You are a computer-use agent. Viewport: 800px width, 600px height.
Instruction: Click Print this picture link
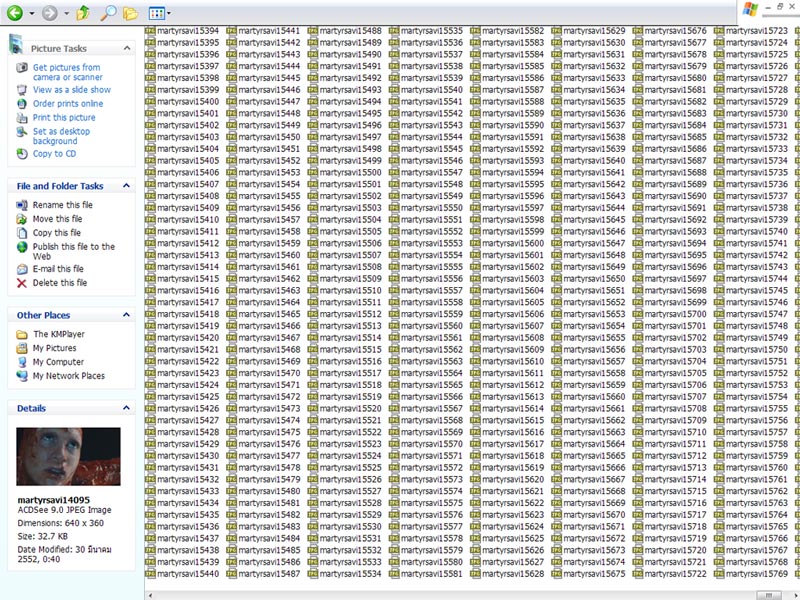click(64, 117)
